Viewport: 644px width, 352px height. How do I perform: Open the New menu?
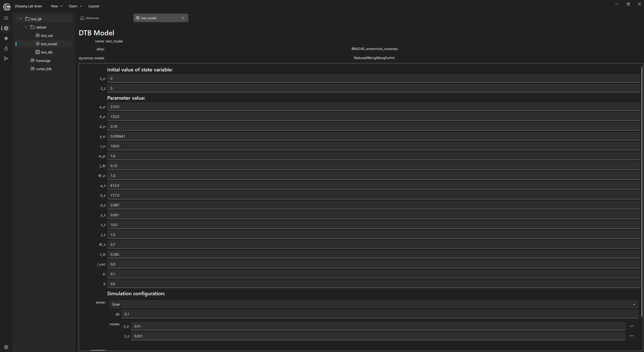point(57,6)
